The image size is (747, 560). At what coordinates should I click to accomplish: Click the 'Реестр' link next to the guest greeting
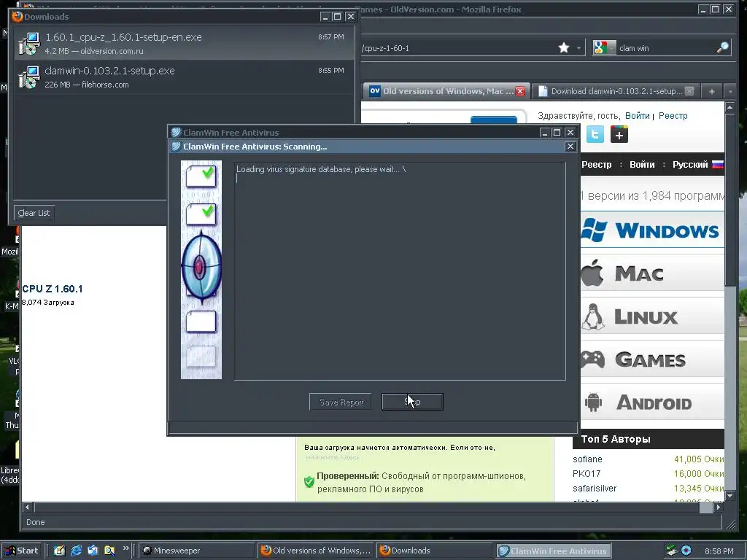coord(673,116)
